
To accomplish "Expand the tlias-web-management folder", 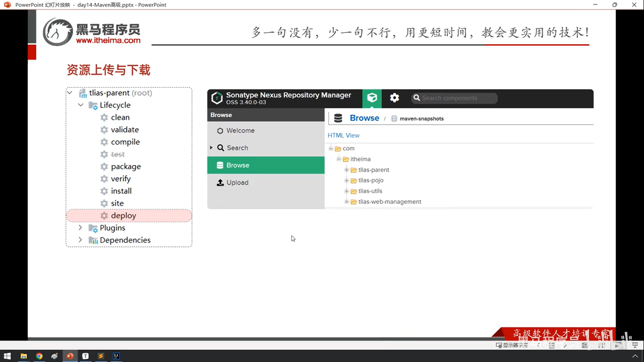I will coord(347,202).
